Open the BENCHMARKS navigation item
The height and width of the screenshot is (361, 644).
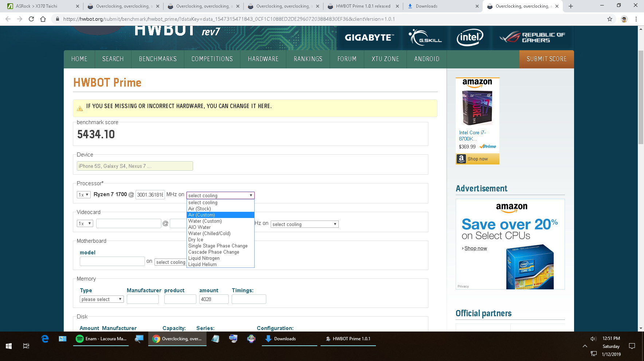coord(158,59)
